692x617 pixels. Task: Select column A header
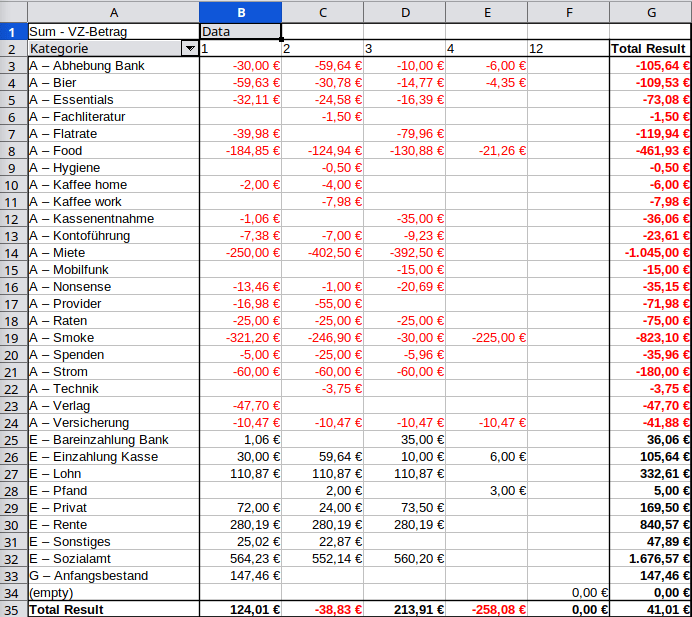(113, 12)
